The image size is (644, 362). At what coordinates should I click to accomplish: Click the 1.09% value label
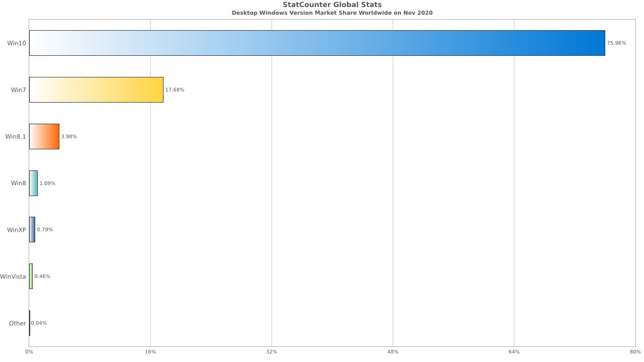[x=47, y=184]
